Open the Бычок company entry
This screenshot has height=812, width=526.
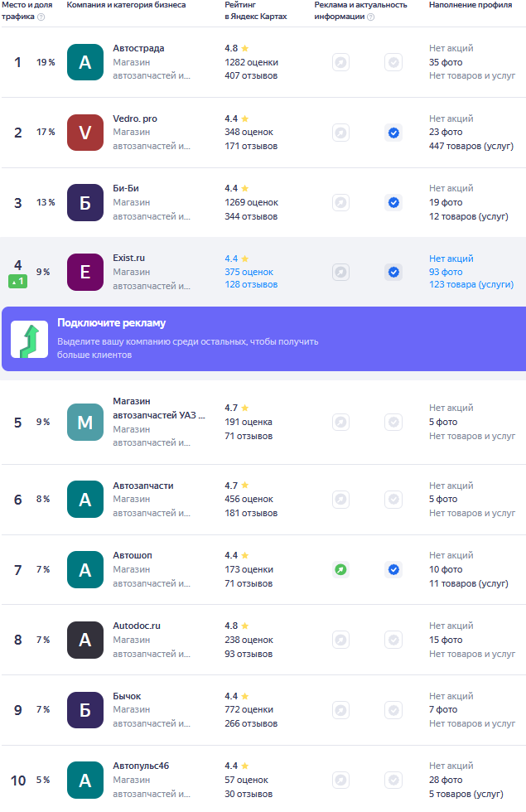pyautogui.click(x=127, y=696)
